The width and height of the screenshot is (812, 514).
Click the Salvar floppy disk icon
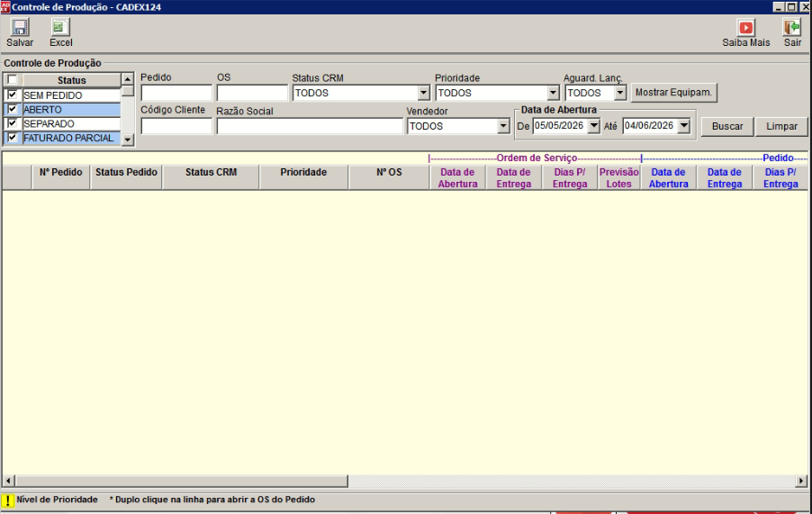(x=20, y=27)
